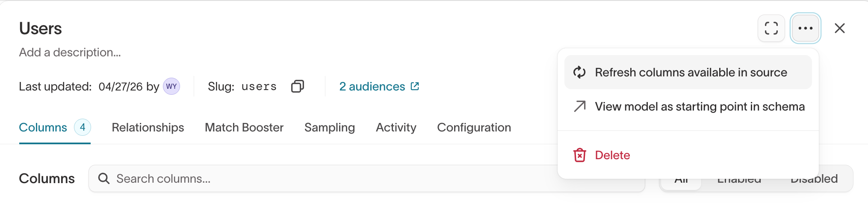Expand the model panel to fullscreen
Image resolution: width=868 pixels, height=210 pixels.
(771, 28)
